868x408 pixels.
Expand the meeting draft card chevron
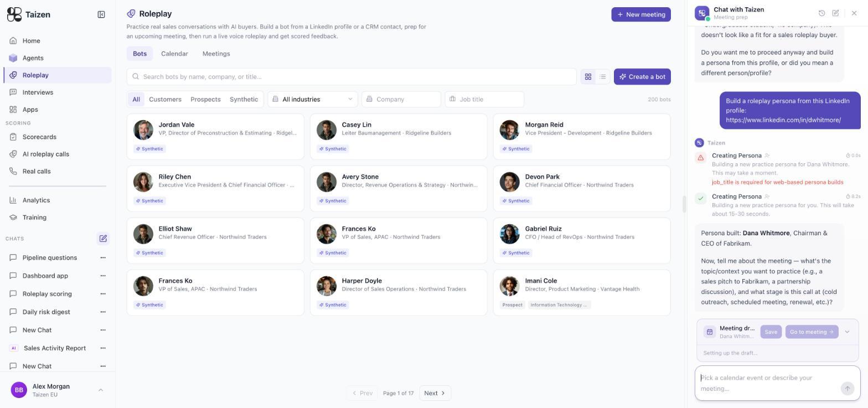tap(847, 332)
